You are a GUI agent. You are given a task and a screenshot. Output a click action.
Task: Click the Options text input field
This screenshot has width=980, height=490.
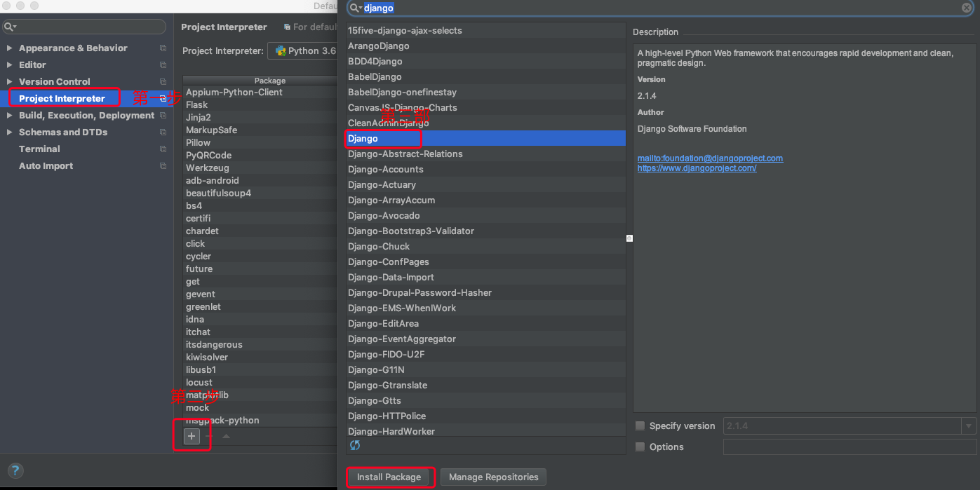coord(849,447)
